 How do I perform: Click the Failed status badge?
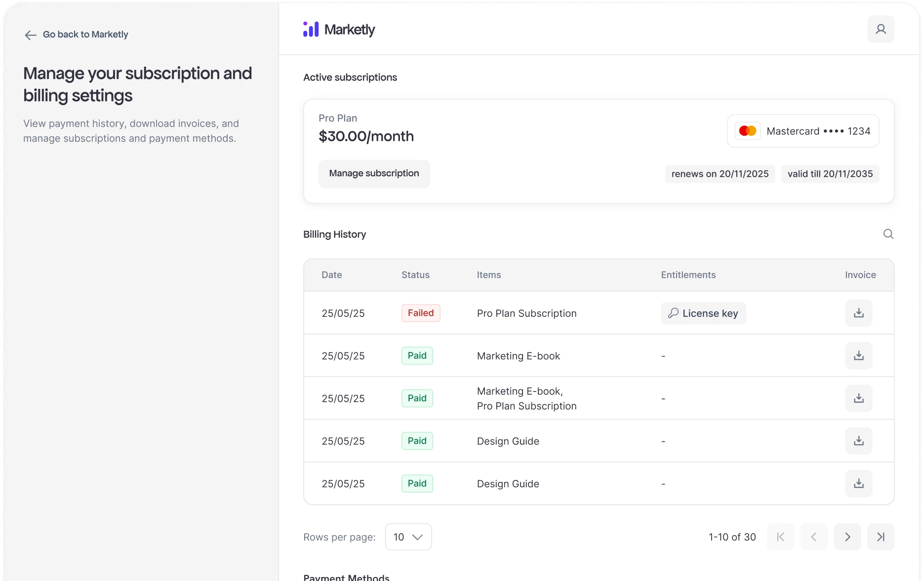pos(420,313)
